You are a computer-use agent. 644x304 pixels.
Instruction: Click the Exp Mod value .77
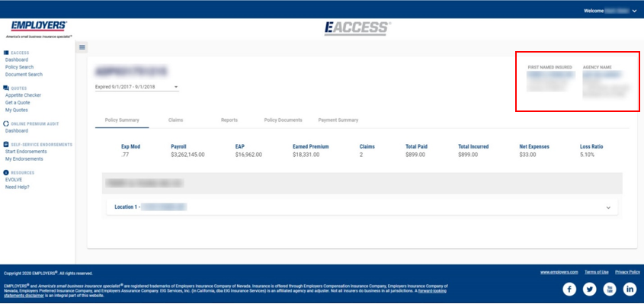point(125,155)
